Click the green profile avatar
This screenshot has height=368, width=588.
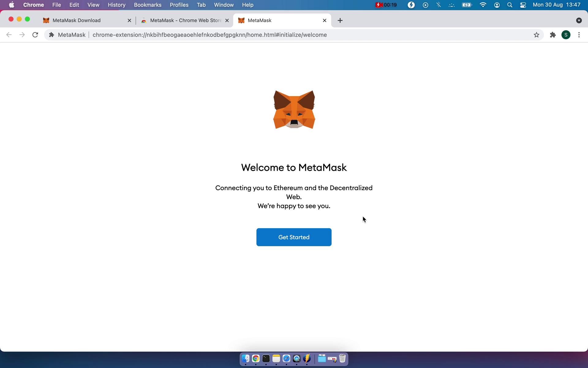[x=566, y=35]
